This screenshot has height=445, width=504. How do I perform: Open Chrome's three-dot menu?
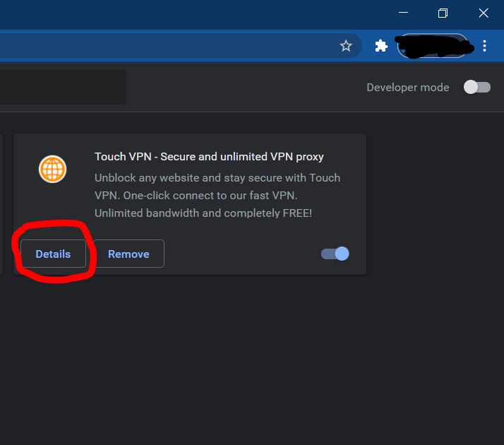(484, 46)
